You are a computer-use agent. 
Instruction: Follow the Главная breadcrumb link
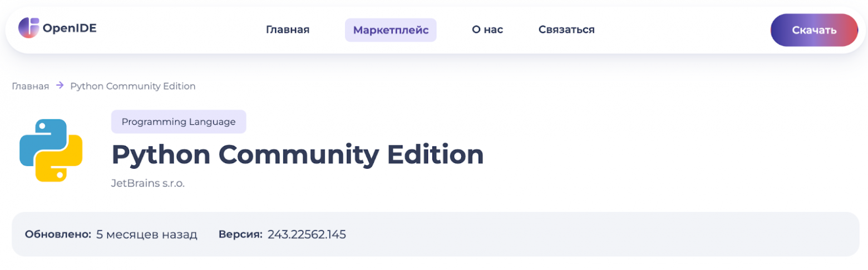[x=31, y=86]
